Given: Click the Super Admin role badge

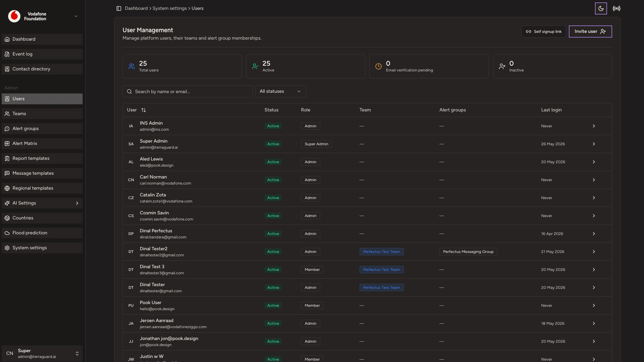Looking at the screenshot, I should [x=316, y=144].
